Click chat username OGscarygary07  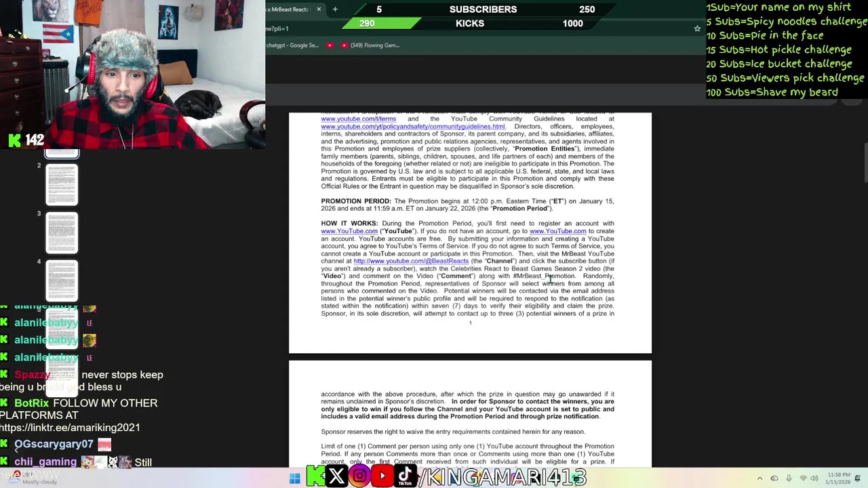click(54, 444)
